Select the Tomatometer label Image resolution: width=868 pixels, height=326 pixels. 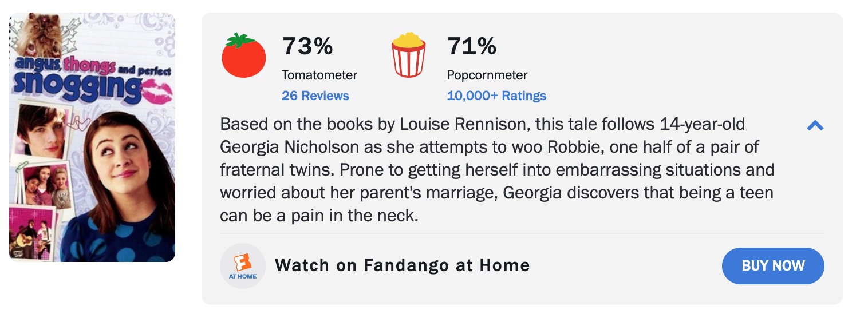pyautogui.click(x=319, y=75)
